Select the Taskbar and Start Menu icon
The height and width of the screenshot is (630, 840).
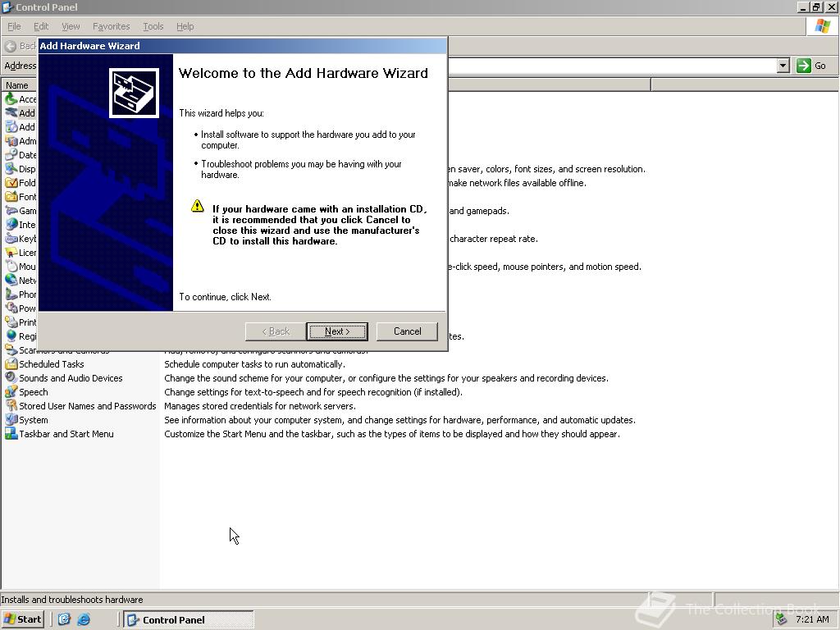(11, 433)
